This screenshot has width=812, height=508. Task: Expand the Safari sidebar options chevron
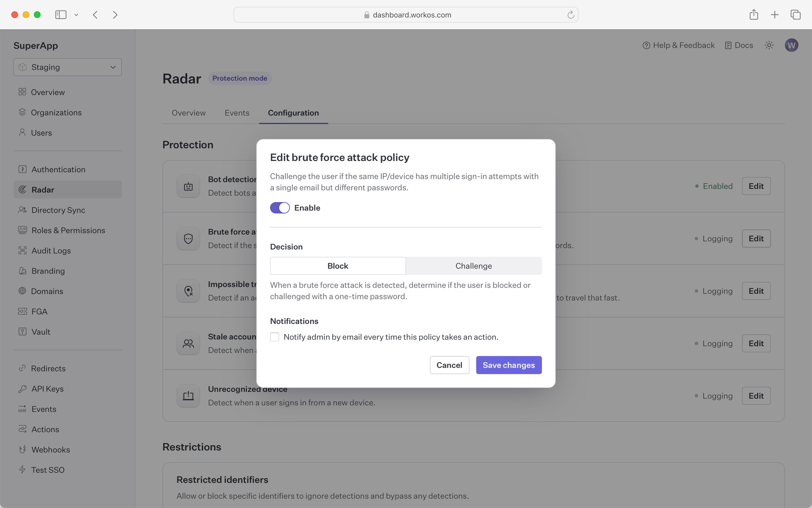(76, 15)
